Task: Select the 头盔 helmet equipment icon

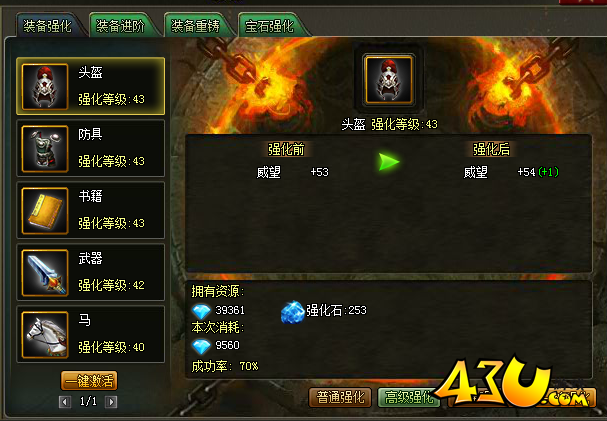Action: [x=45, y=87]
